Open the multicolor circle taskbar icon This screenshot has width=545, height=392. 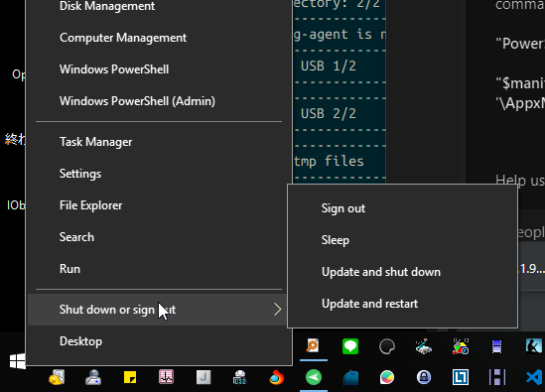click(x=387, y=377)
